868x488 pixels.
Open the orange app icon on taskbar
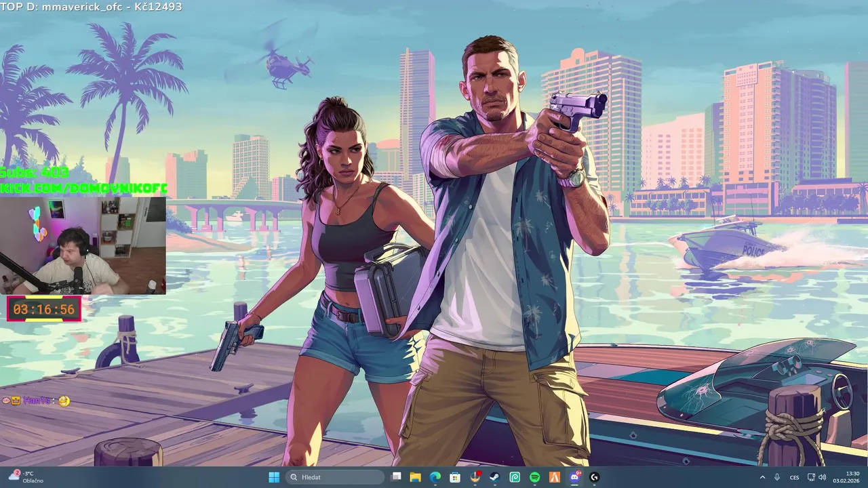pyautogui.click(x=555, y=477)
